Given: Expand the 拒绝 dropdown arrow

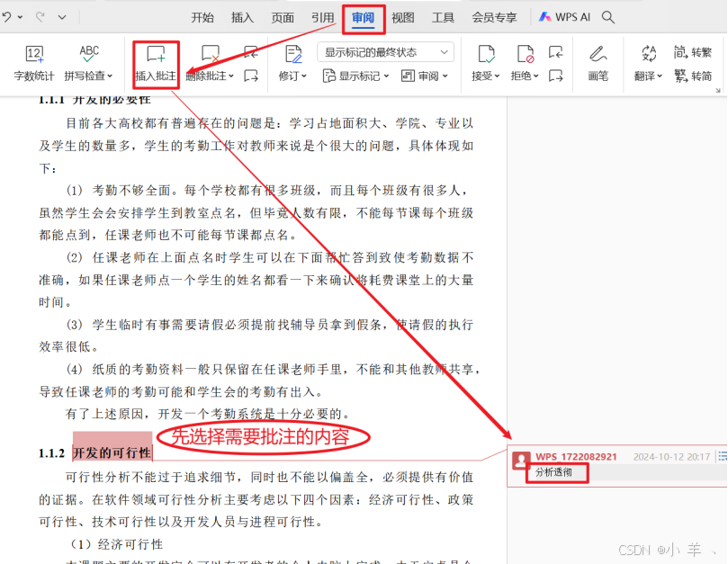Looking at the screenshot, I should 535,76.
